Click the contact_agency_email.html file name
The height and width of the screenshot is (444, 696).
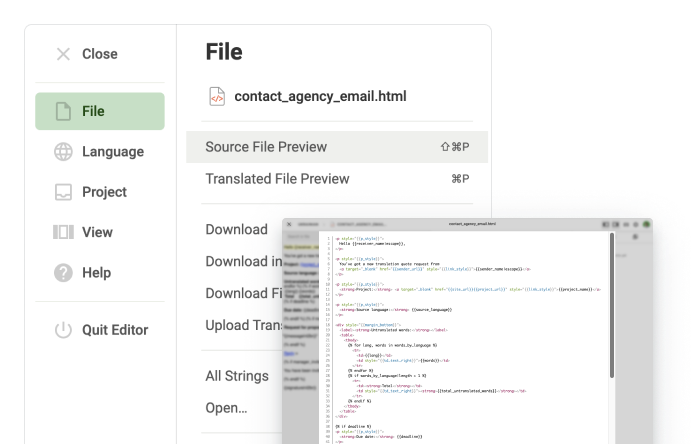(320, 96)
